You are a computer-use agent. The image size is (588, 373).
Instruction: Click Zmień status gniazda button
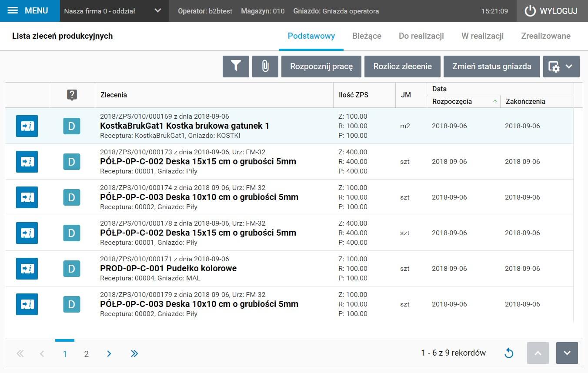[492, 67]
